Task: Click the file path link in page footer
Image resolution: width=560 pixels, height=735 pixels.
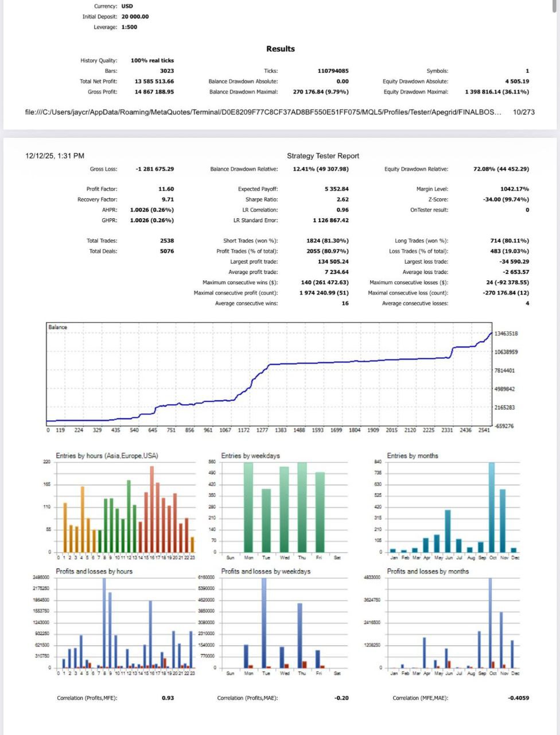Action: (x=263, y=112)
